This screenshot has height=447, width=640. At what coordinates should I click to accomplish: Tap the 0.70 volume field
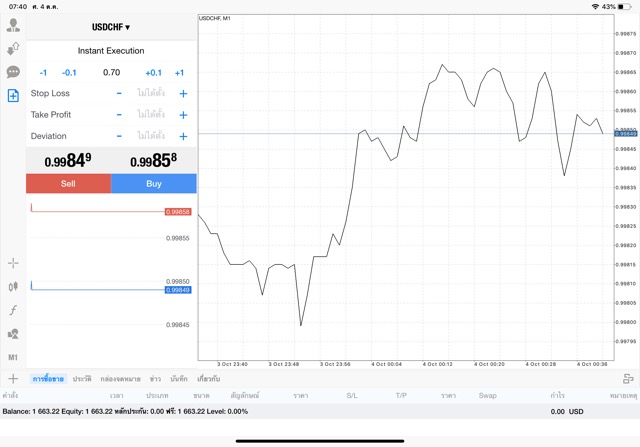(111, 72)
